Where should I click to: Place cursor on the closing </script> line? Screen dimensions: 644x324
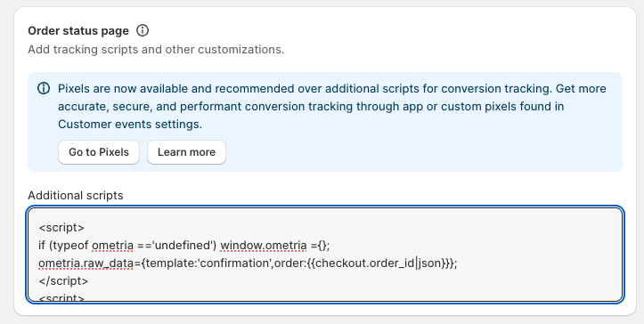63,281
